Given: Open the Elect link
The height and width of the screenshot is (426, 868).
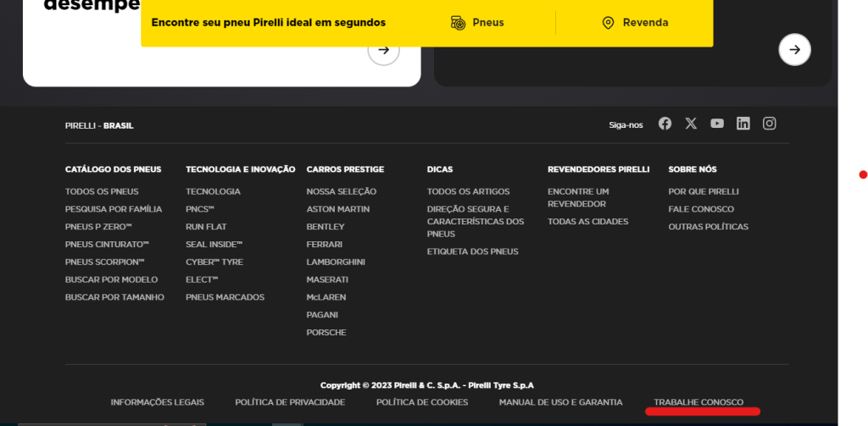Looking at the screenshot, I should tap(202, 280).
